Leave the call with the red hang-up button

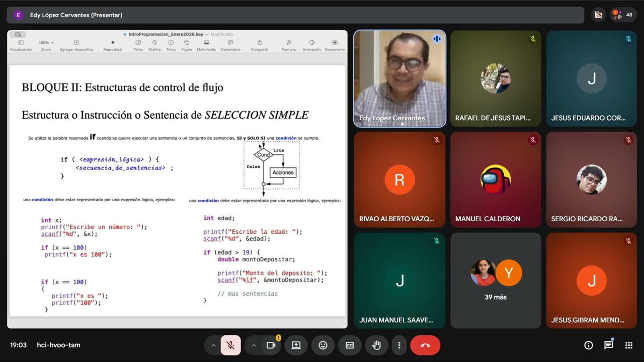point(425,345)
